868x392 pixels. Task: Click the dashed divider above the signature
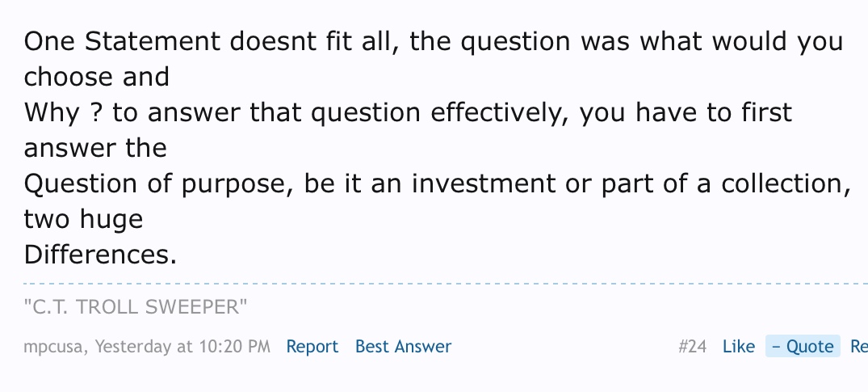[446, 284]
